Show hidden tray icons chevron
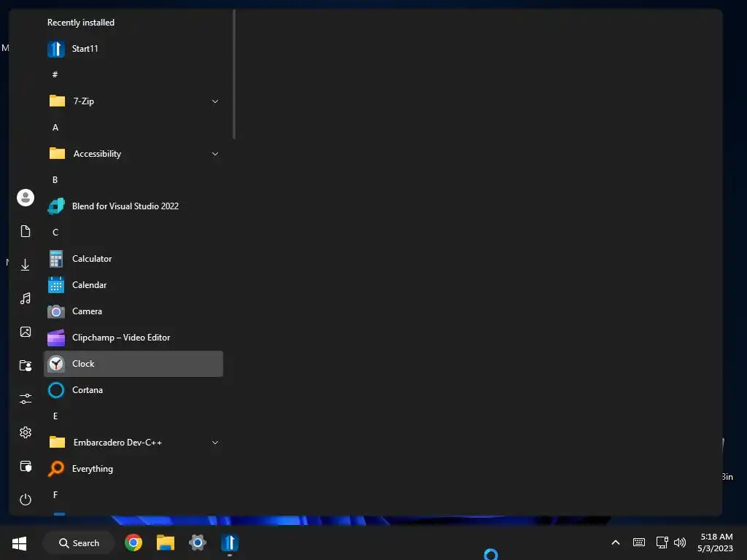The image size is (747, 560). click(616, 542)
